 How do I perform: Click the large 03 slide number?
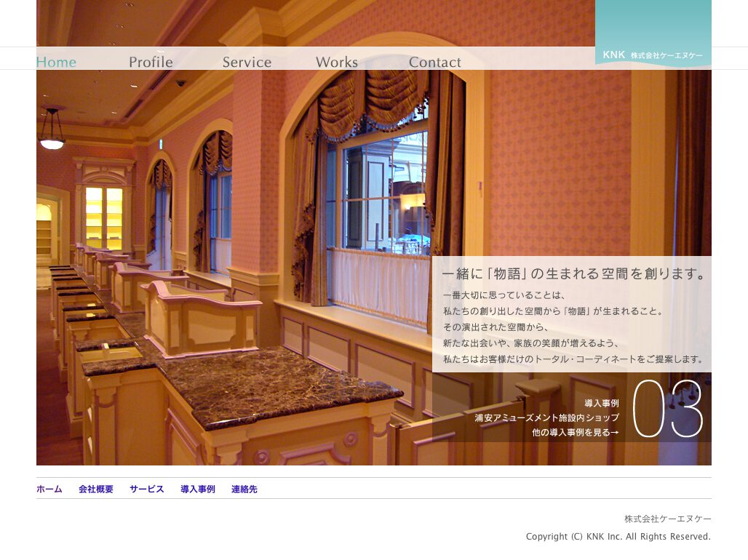click(667, 409)
